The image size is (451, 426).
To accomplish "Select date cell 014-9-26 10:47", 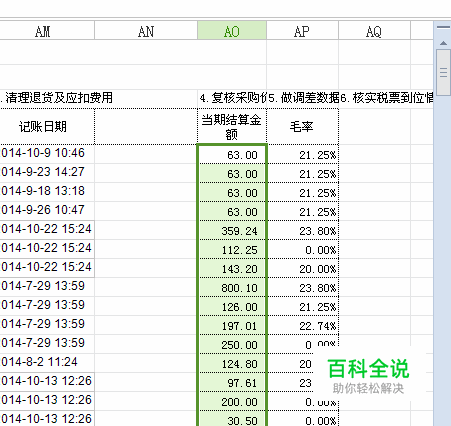I will click(47, 210).
